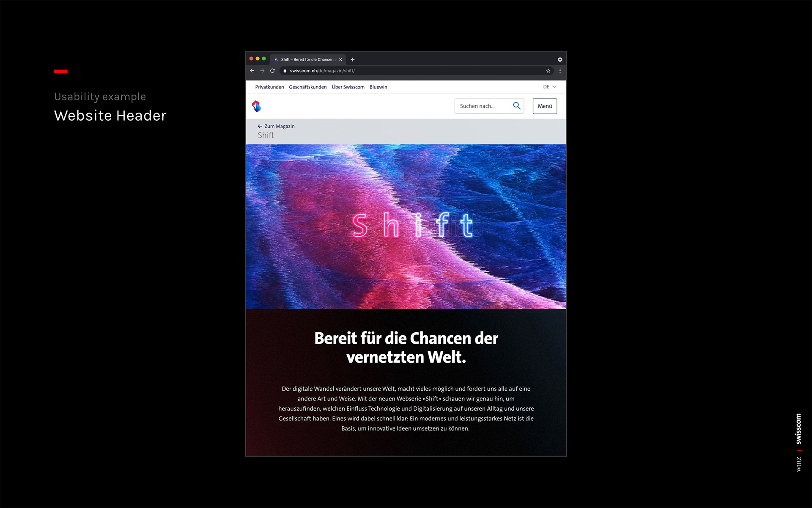This screenshot has height=508, width=812.
Task: Click the macOS green fullscreen button
Action: 264,59
